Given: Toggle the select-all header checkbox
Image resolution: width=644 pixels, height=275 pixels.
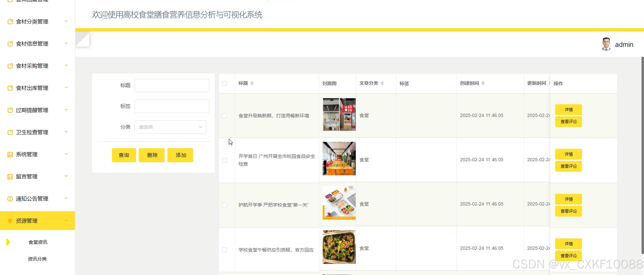Looking at the screenshot, I should 225,83.
